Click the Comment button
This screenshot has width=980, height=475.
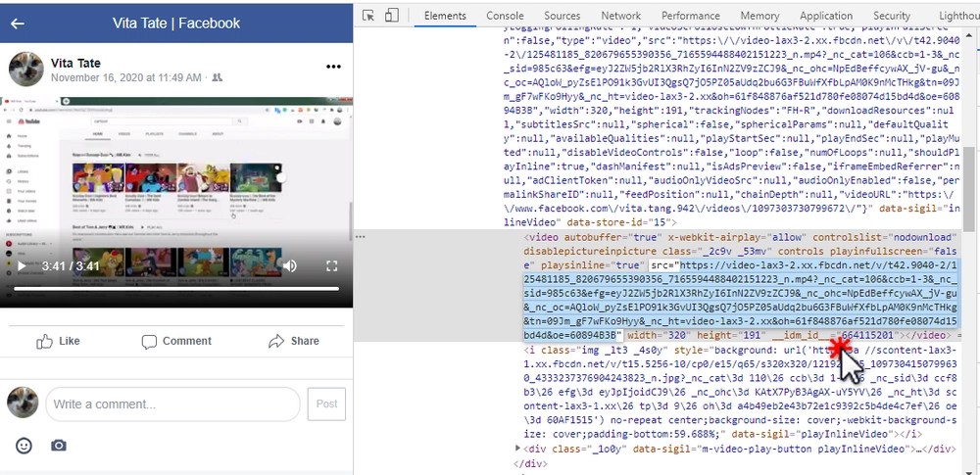point(176,341)
